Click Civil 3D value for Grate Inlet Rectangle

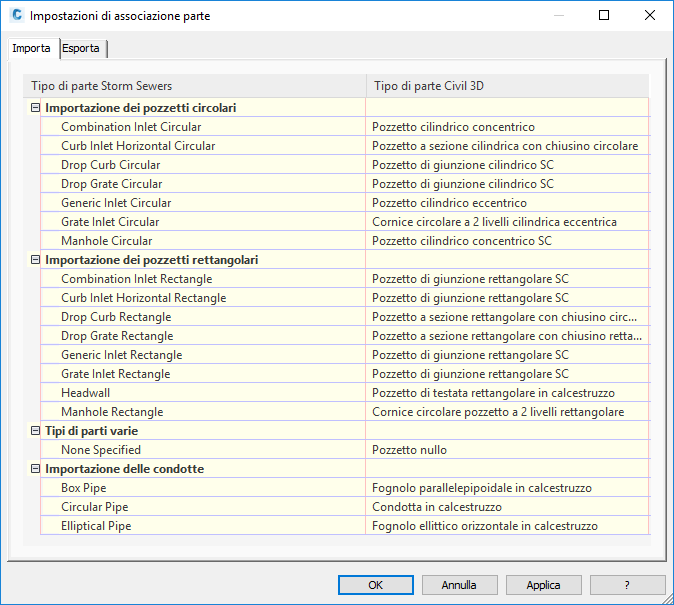point(508,374)
